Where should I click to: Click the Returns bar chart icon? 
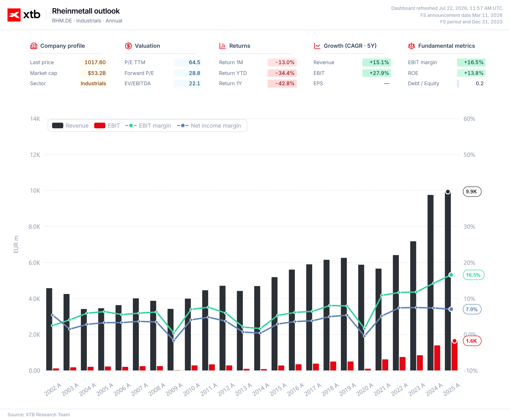click(x=223, y=46)
